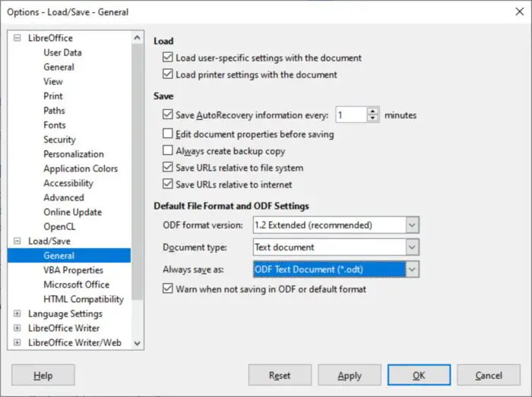
Task: Select Online Update in tree
Action: (x=73, y=213)
